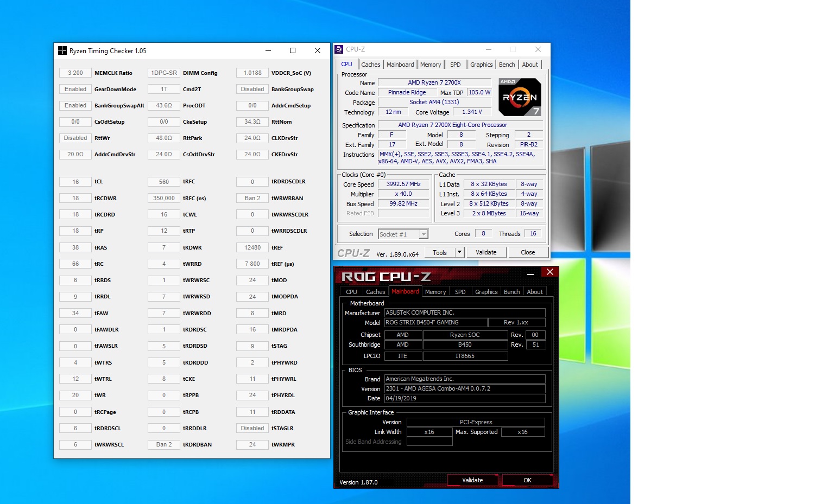Click the Tools button in CPU-Z
This screenshot has height=504, width=834.
440,252
